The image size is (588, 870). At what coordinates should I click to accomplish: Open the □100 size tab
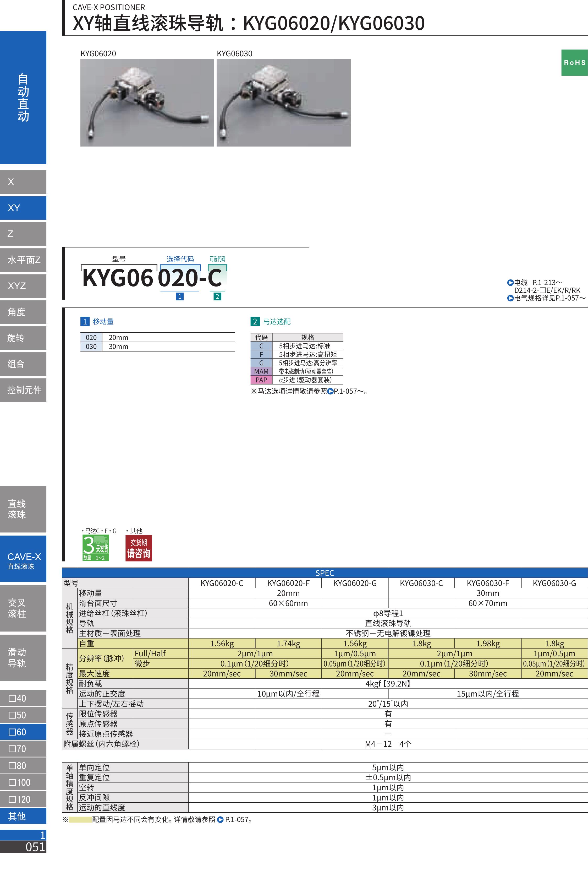(x=23, y=782)
